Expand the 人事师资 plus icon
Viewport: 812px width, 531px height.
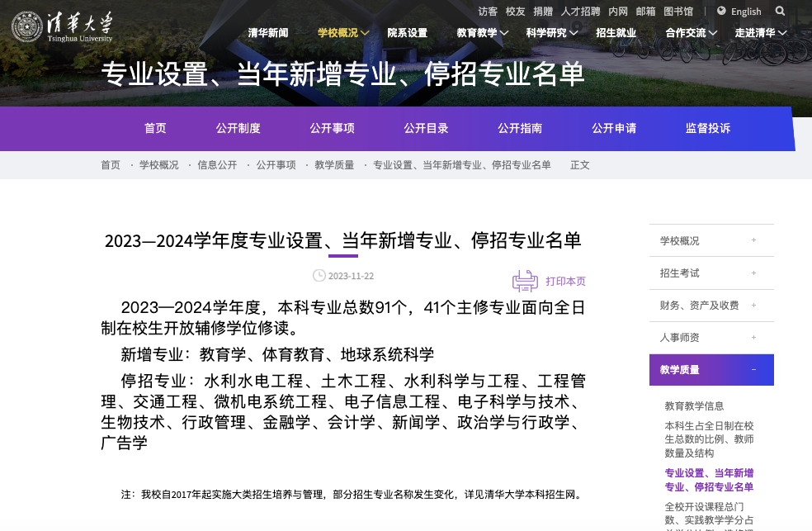pyautogui.click(x=753, y=338)
